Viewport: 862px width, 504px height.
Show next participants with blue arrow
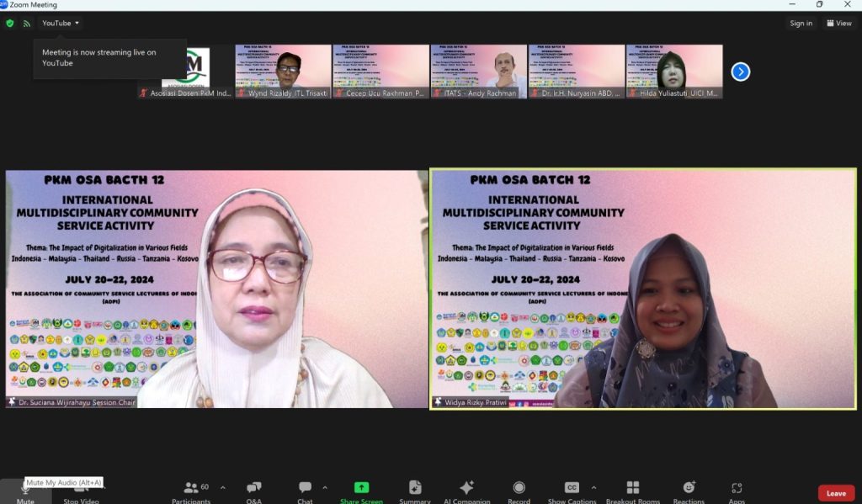pos(740,72)
